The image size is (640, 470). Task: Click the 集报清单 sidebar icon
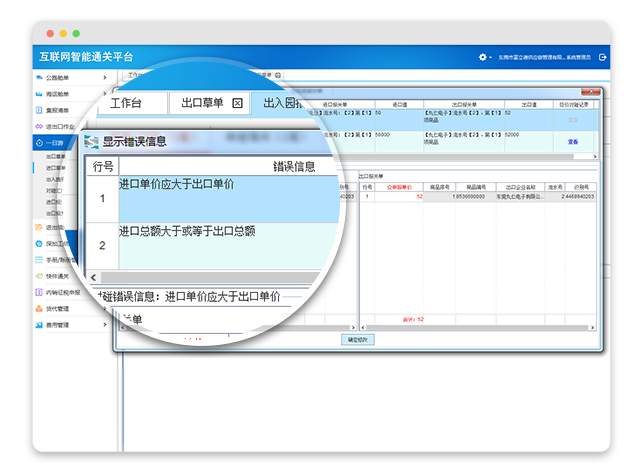click(x=39, y=110)
